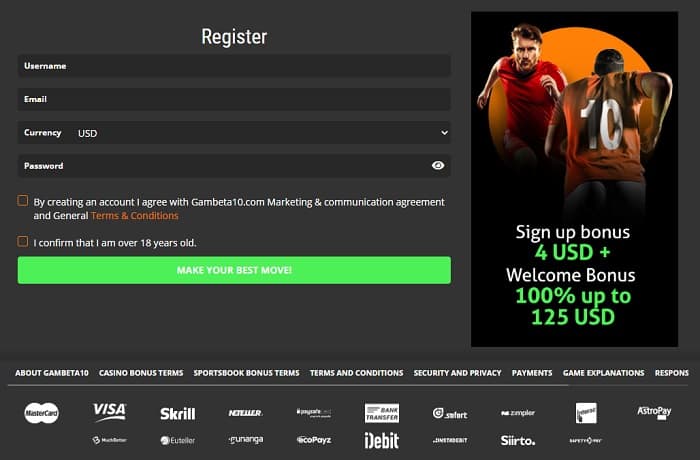Focus the Username input field

click(x=234, y=66)
